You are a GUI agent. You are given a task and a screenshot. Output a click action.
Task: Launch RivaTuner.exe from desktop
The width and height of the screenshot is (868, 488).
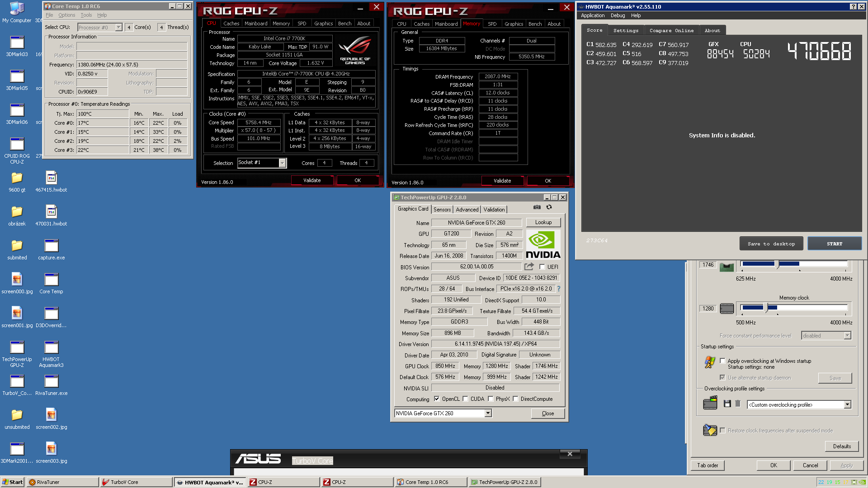pyautogui.click(x=51, y=385)
